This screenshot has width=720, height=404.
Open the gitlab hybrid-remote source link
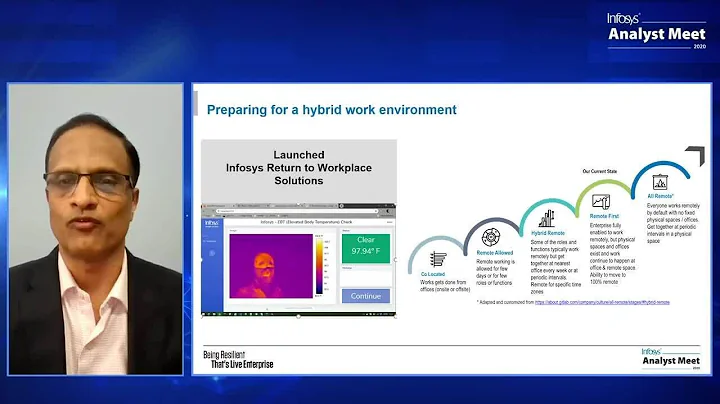(602, 303)
